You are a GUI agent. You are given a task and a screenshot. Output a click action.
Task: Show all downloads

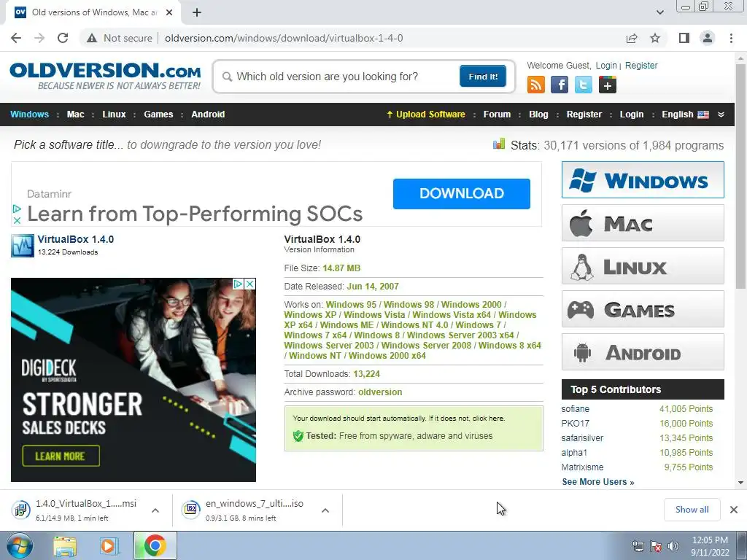pyautogui.click(x=692, y=510)
